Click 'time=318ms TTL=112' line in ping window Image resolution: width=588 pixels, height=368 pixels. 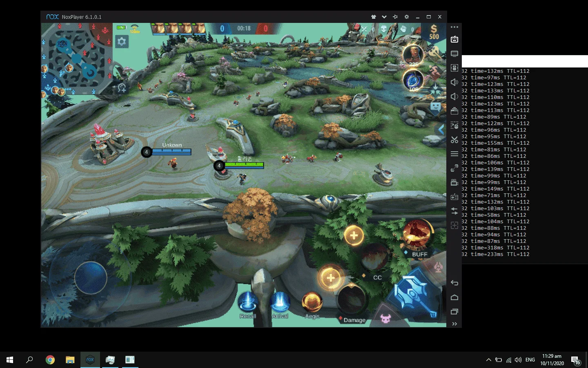500,248
